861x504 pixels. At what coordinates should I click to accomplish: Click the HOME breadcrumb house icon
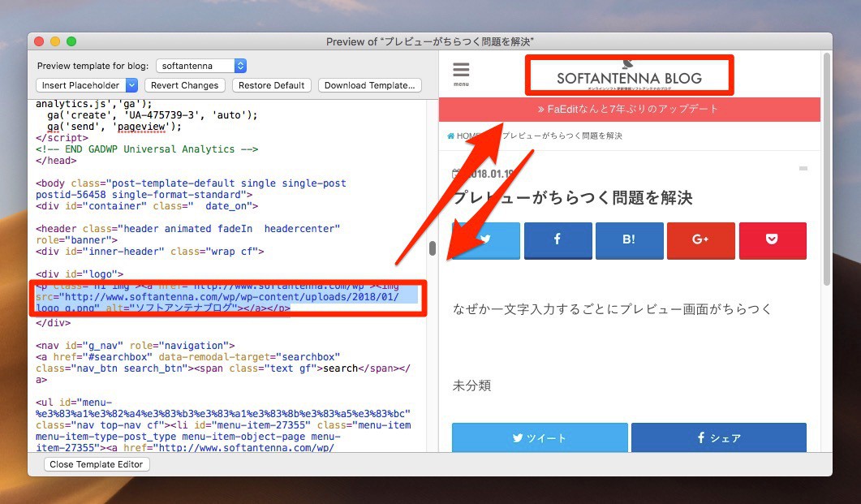point(451,136)
